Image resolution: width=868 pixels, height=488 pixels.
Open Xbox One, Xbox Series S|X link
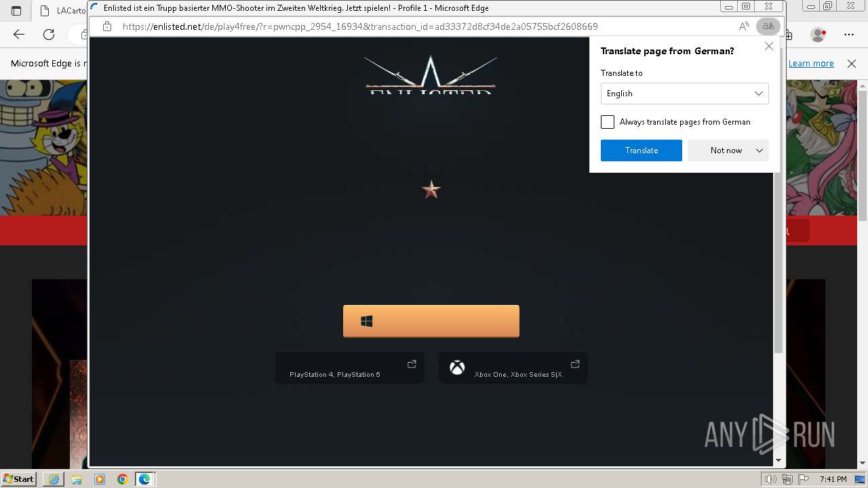[513, 368]
